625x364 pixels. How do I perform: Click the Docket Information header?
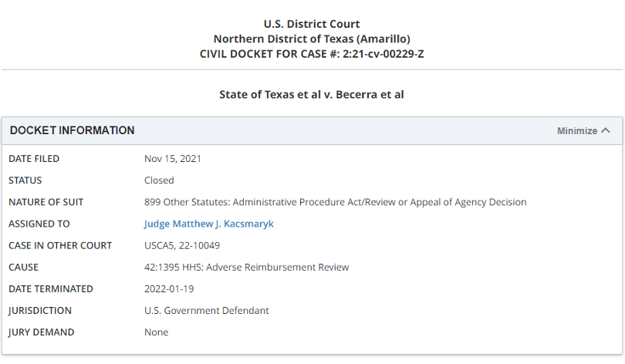point(73,130)
